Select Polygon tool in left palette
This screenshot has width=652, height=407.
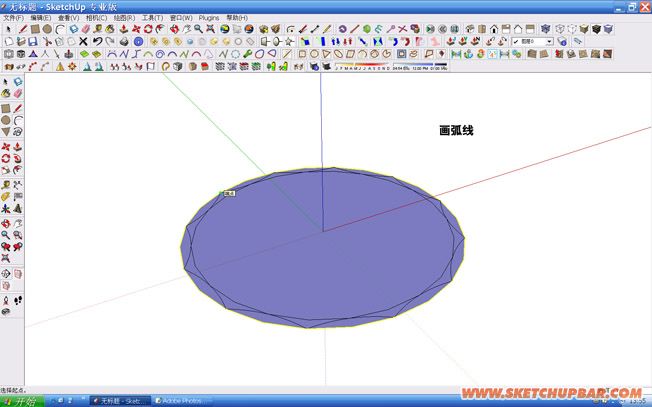pyautogui.click(x=6, y=132)
